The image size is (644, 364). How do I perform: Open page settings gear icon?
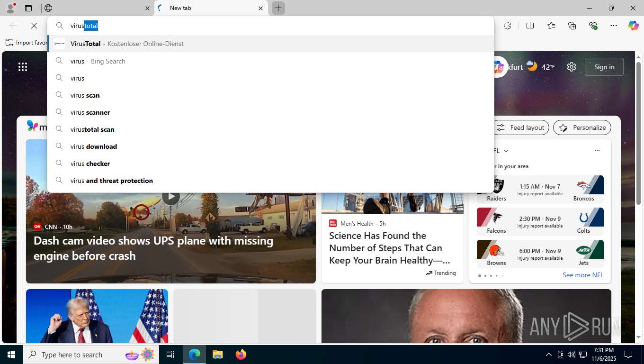point(572,67)
